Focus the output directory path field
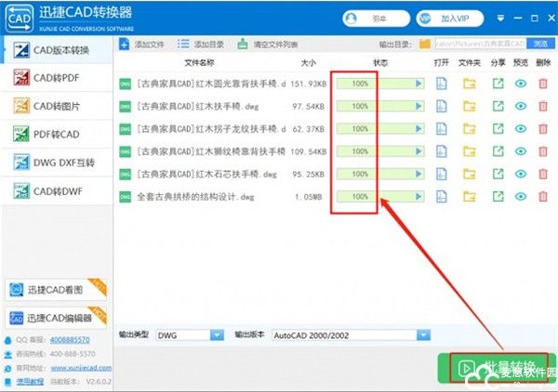Screen dimensions: 558x392 [x=480, y=44]
